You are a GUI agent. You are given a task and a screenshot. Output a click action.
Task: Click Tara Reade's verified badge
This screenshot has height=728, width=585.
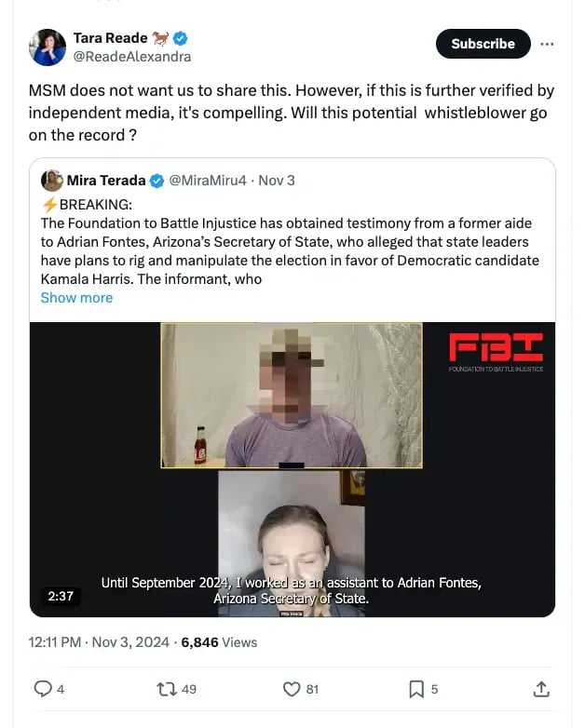(182, 38)
